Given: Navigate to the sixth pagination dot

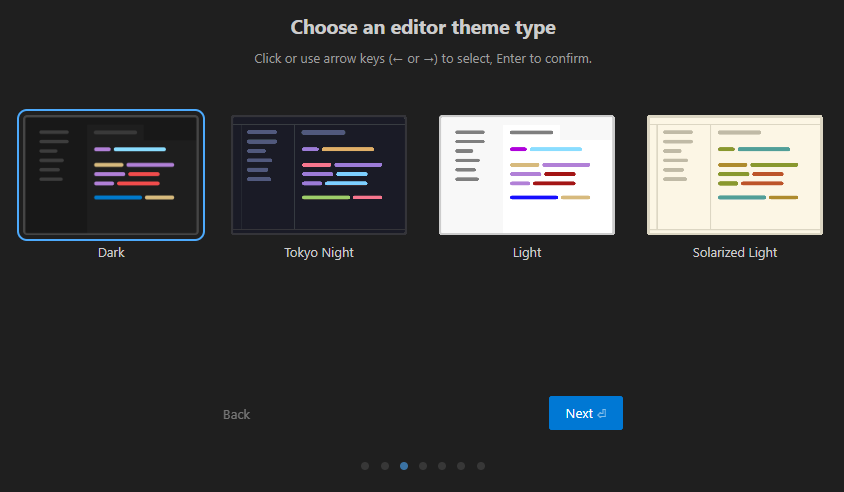Looking at the screenshot, I should click(461, 466).
